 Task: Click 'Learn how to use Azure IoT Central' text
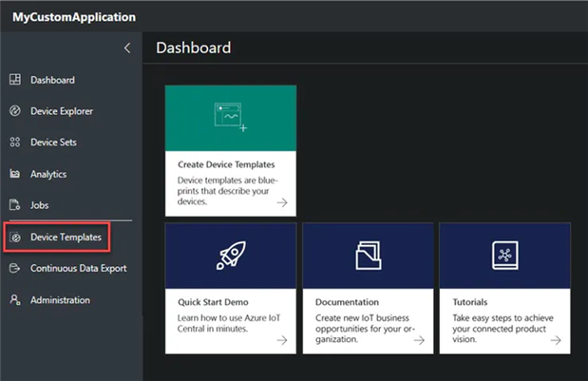pos(229,323)
